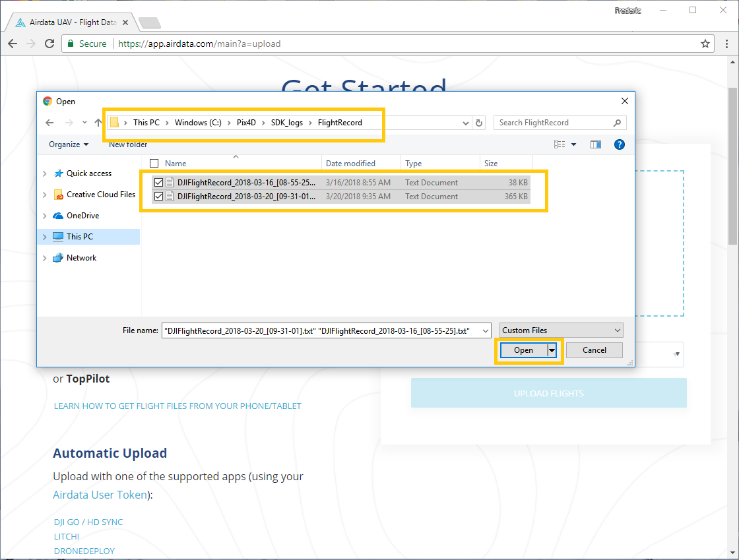
Task: Cancel the Open file dialog
Action: click(x=594, y=350)
